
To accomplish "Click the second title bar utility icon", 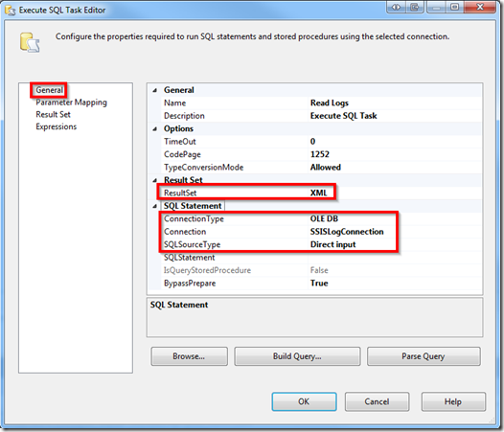I will coord(415,7).
